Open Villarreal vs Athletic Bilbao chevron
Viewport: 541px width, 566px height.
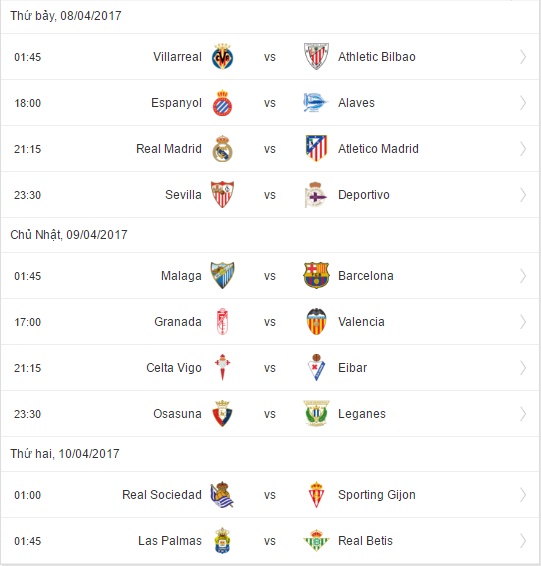(x=523, y=57)
